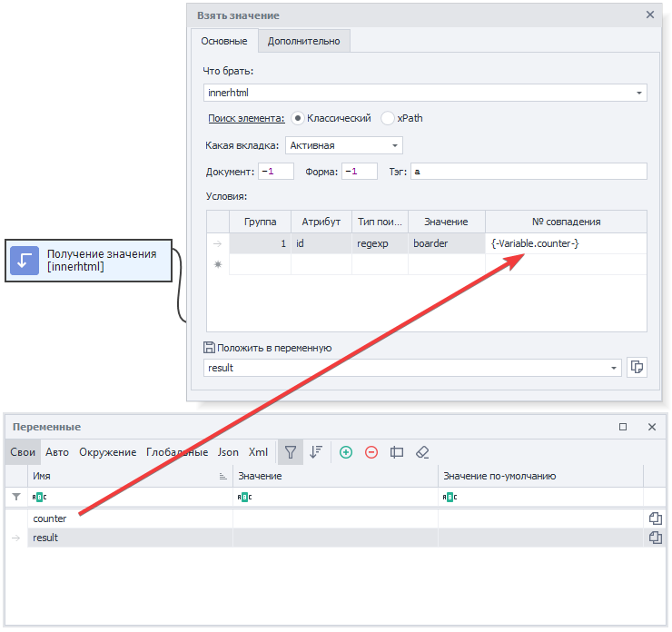Screen dimensions: 672x632
Task: Click the № совпадения cell with Variable.counter
Action: [566, 243]
